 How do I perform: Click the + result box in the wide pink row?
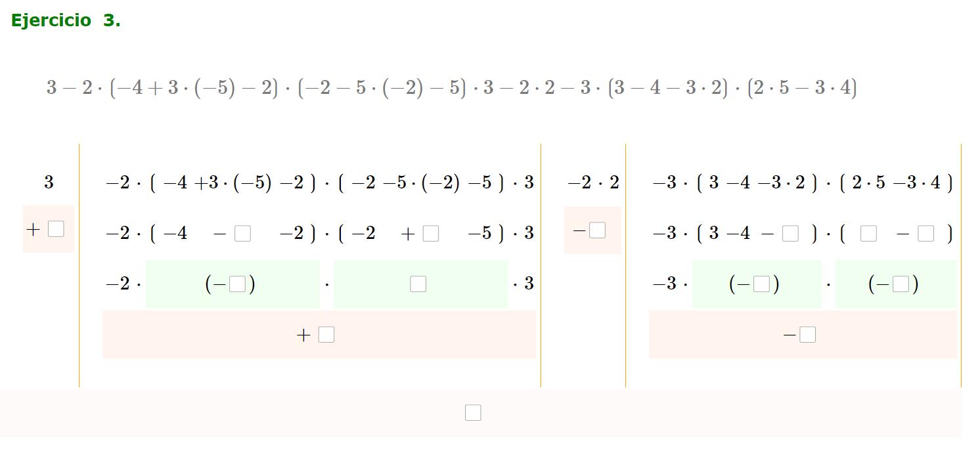point(326,335)
